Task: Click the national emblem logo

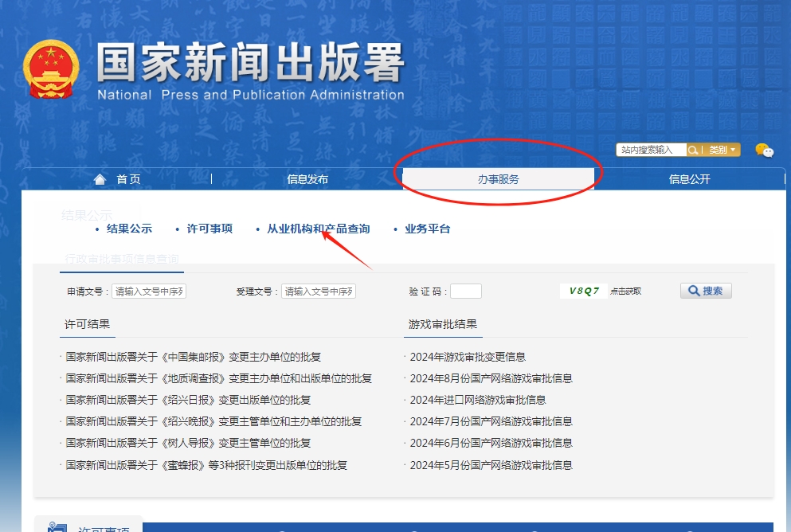Action: [51, 69]
